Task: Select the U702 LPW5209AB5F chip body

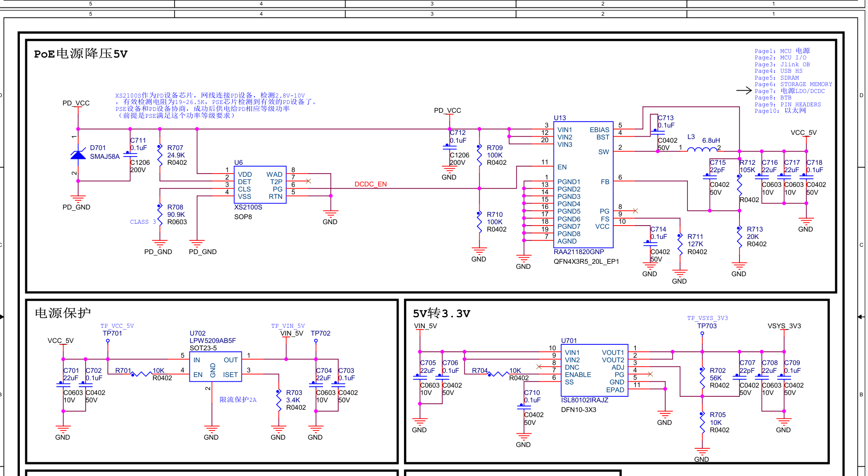Action: (216, 367)
